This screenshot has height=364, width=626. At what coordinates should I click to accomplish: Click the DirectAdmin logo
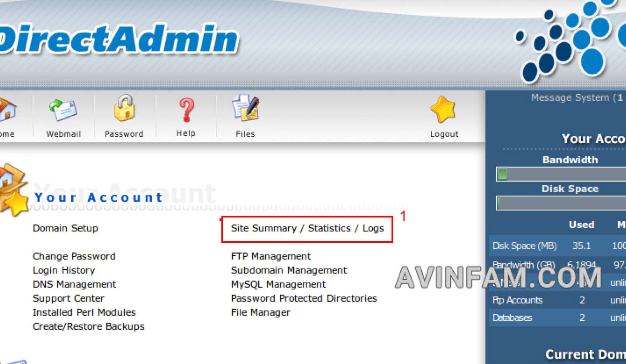point(119,39)
